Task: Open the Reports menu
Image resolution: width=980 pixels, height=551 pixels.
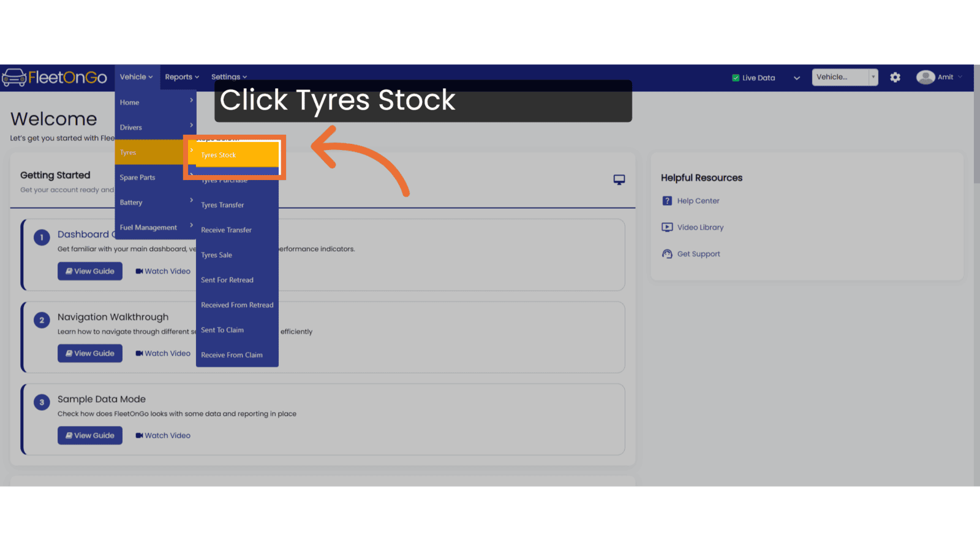Action: pyautogui.click(x=182, y=77)
